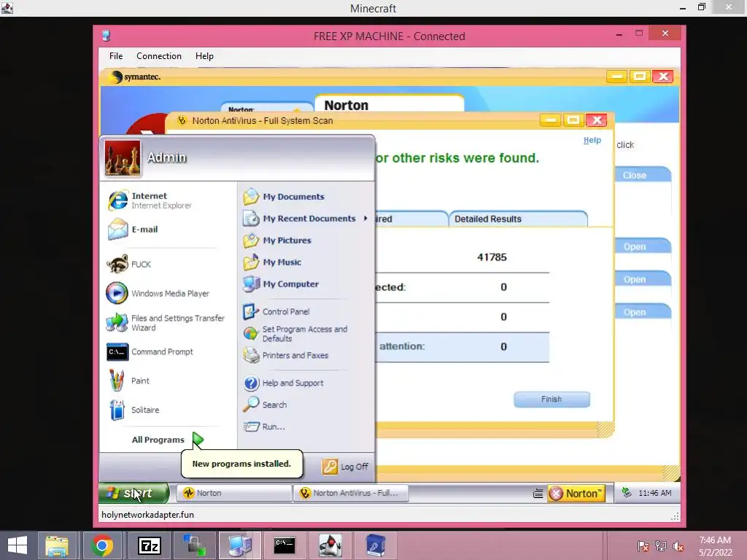This screenshot has width=747, height=560.
Task: Open Control Panel icon
Action: click(x=251, y=311)
